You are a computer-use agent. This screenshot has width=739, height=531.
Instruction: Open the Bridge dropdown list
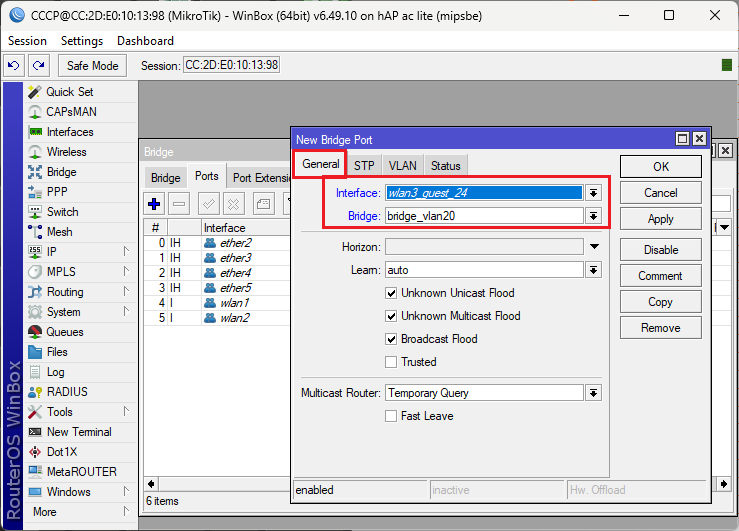593,216
